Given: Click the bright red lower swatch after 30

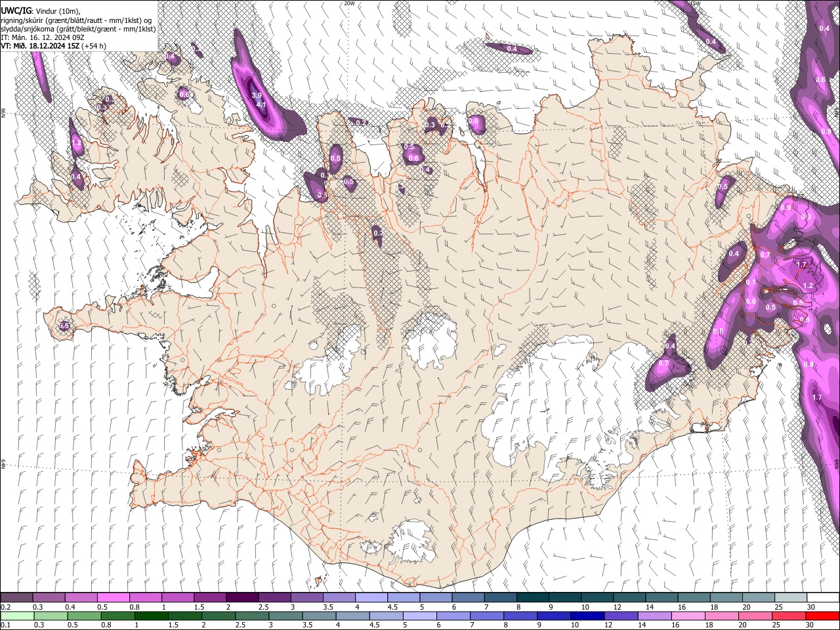Looking at the screenshot, I should coord(822,616).
